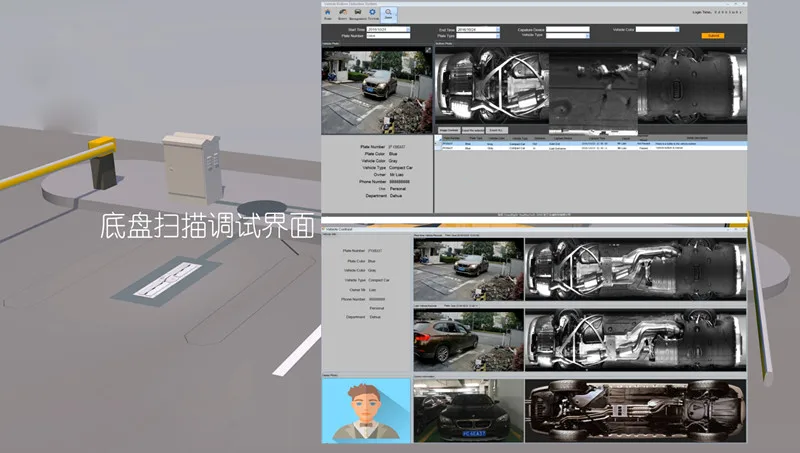Open the owner avatar photo
The height and width of the screenshot is (453, 800).
tap(366, 410)
